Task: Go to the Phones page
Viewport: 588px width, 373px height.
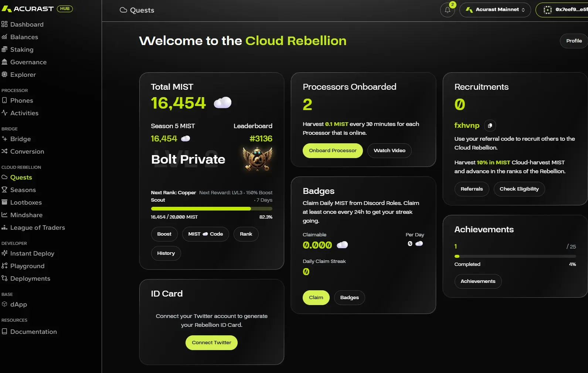Action: click(21, 100)
